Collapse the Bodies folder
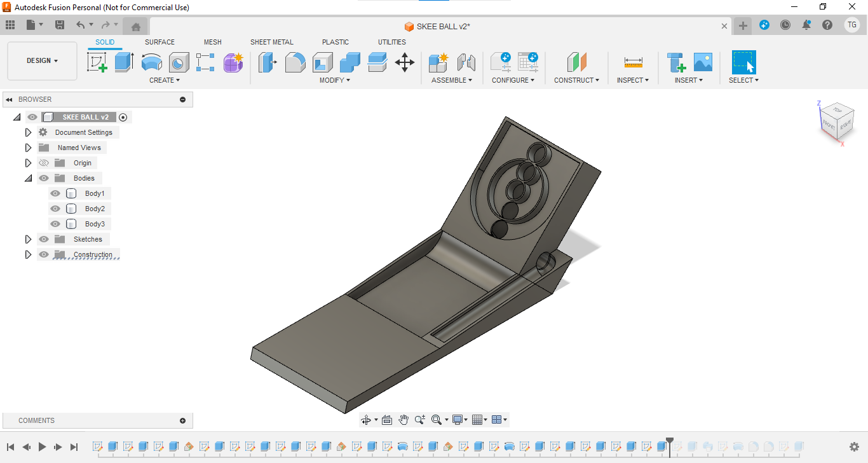This screenshot has height=463, width=868. pos(28,178)
